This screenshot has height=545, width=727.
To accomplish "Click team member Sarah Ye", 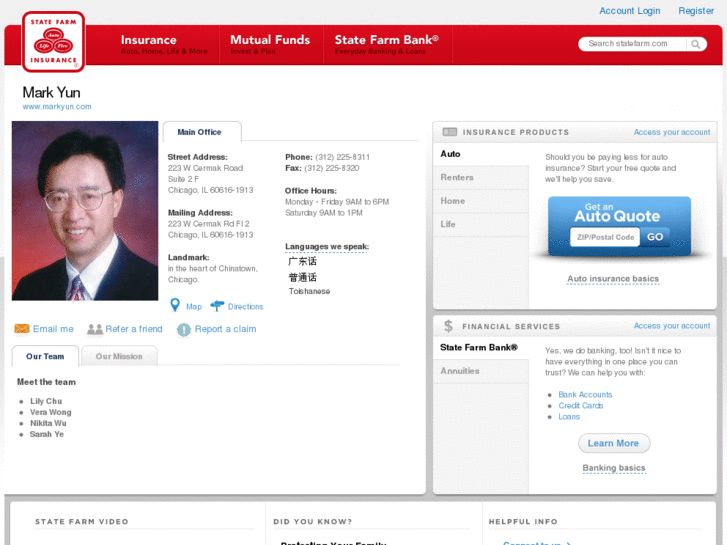I will [47, 435].
